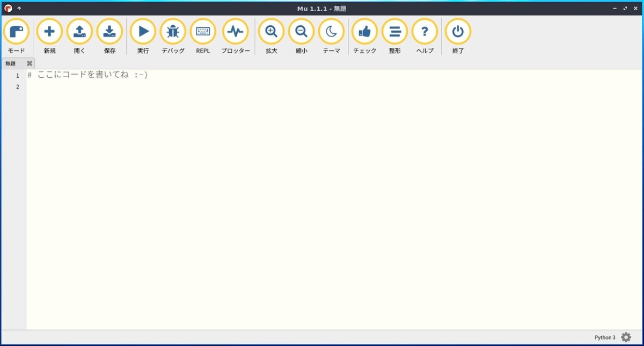Switch theme with テーマ button

pos(332,36)
